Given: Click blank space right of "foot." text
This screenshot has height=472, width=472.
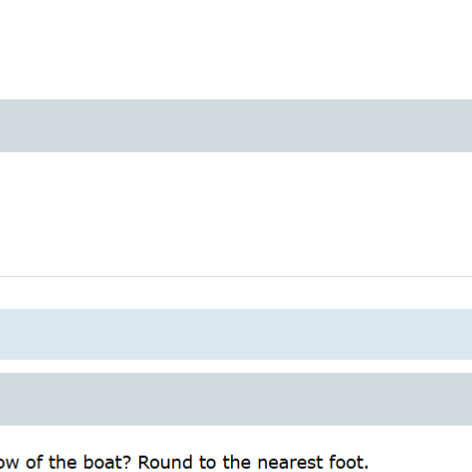Looking at the screenshot, I should tap(420, 462).
